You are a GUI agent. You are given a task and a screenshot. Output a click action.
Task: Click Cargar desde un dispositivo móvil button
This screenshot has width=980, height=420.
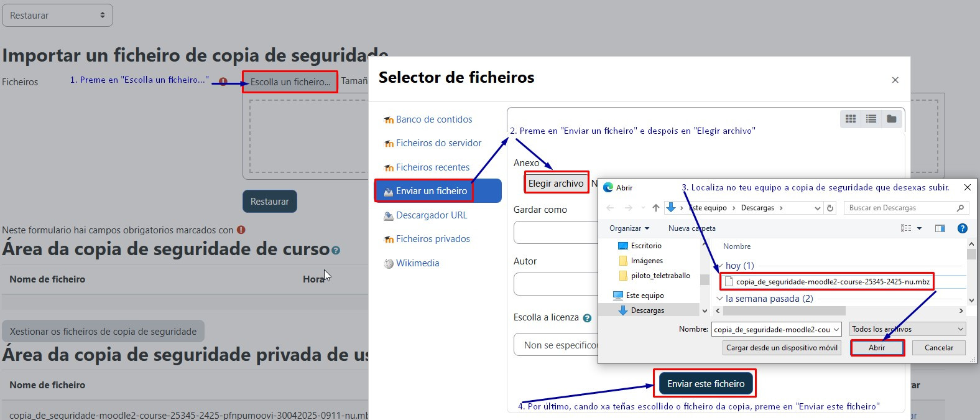coord(782,348)
